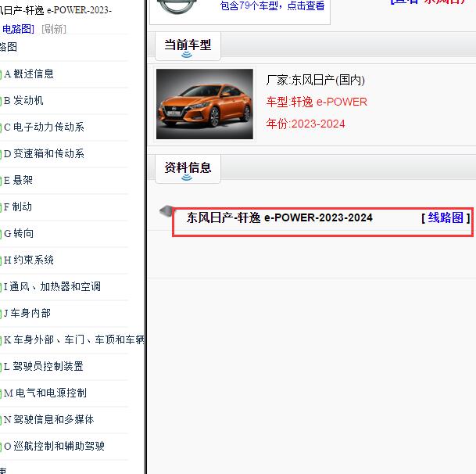This screenshot has height=474, width=476.
Task: Open H 约束系统 in the sidebar
Action: pos(29,260)
